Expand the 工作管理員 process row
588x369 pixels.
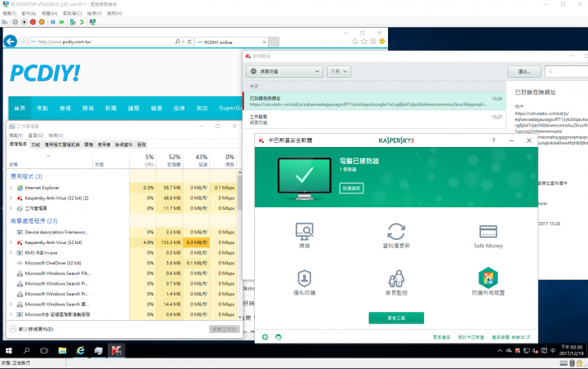pyautogui.click(x=11, y=208)
